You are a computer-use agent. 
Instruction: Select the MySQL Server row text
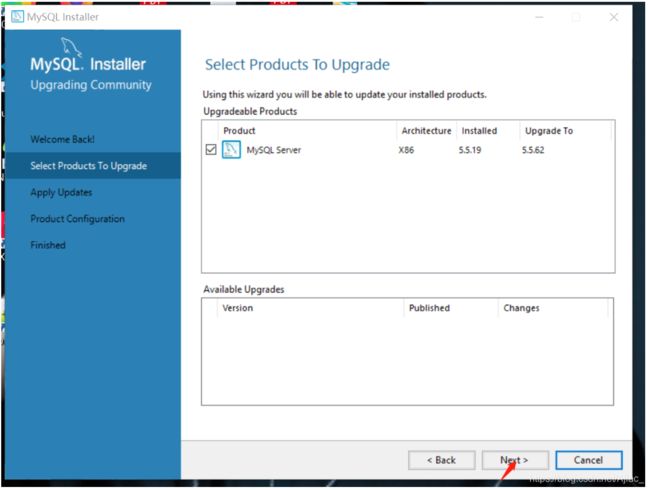274,150
